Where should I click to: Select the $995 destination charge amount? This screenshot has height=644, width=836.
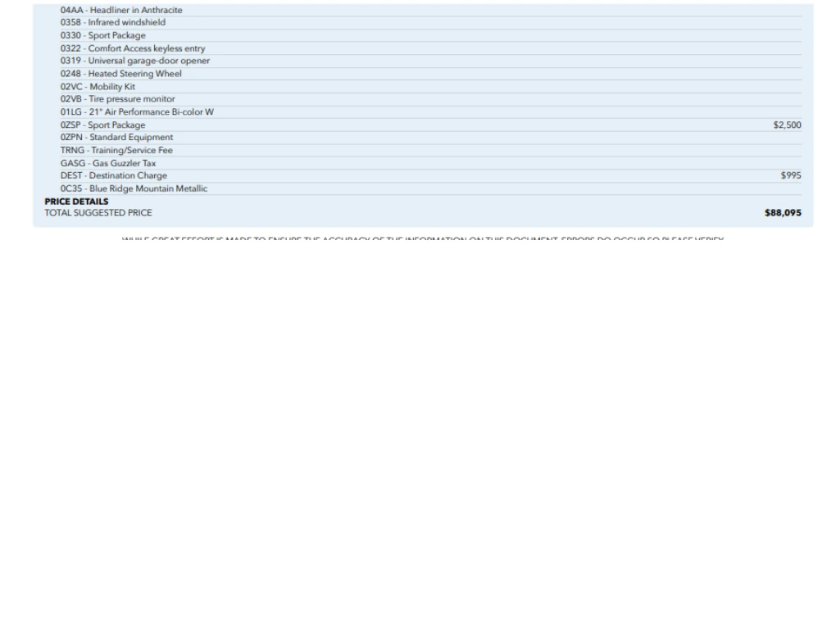[791, 175]
